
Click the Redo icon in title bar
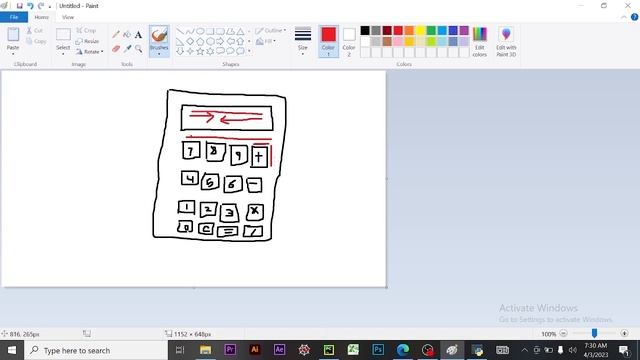click(x=41, y=6)
